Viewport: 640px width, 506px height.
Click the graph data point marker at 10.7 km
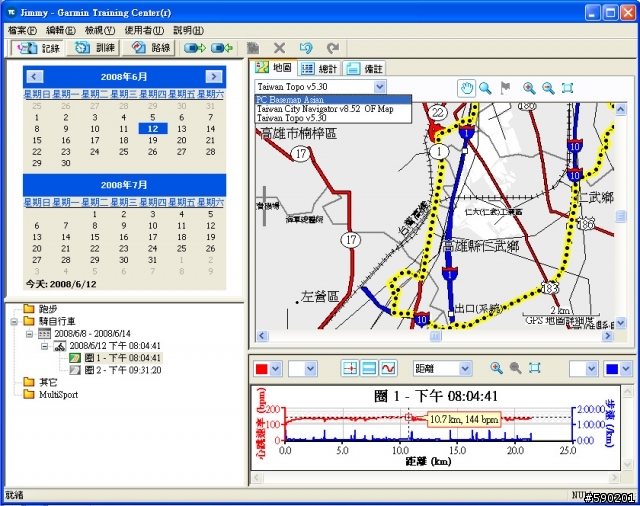point(409,417)
